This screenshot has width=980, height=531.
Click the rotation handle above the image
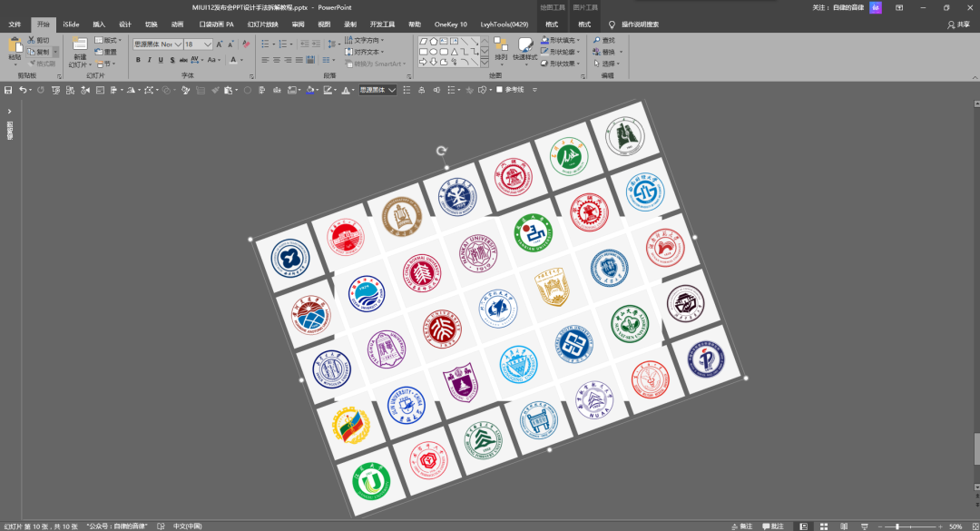tap(442, 151)
